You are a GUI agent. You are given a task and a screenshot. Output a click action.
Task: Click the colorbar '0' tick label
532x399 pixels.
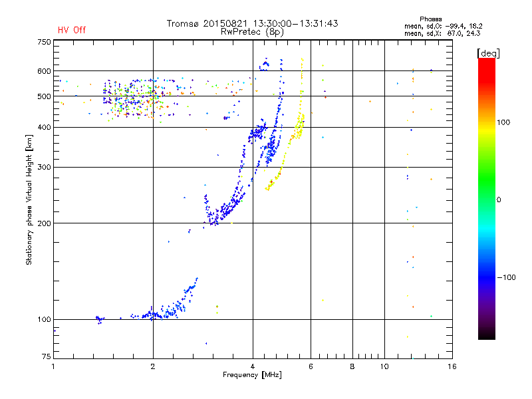pos(499,200)
